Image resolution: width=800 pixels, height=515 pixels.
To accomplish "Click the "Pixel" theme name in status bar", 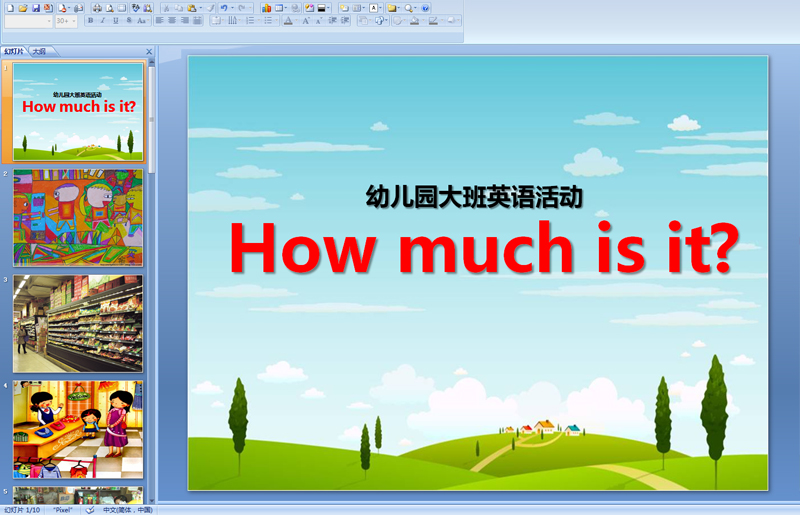I will pos(63,510).
